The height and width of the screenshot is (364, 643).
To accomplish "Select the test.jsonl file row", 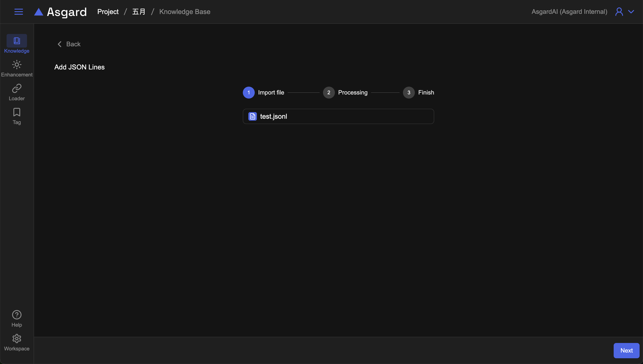I will [338, 116].
